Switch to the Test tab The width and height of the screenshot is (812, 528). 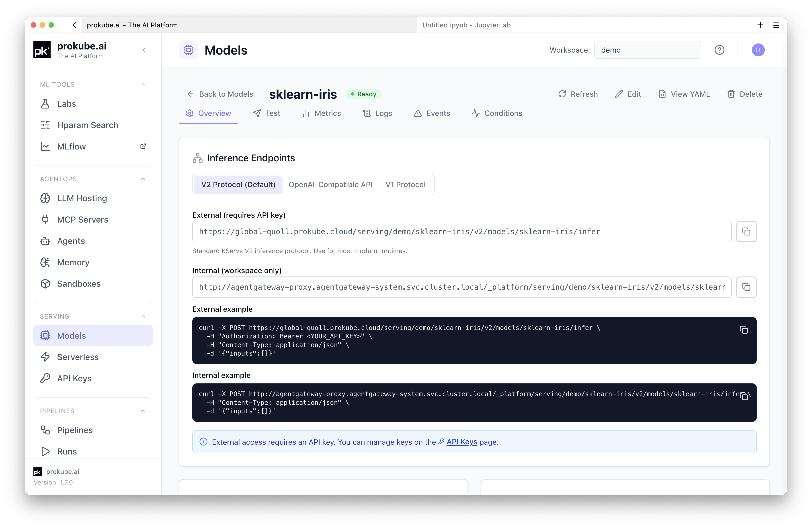267,113
